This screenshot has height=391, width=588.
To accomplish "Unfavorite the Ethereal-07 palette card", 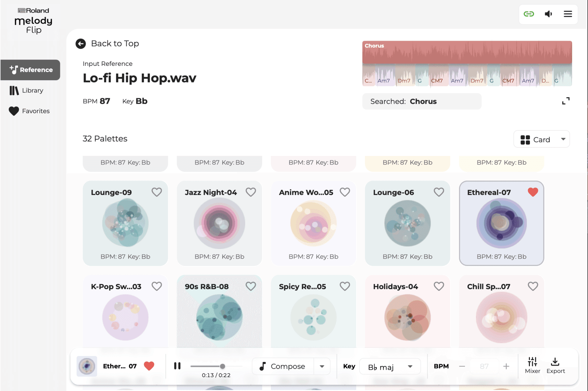I will [533, 192].
